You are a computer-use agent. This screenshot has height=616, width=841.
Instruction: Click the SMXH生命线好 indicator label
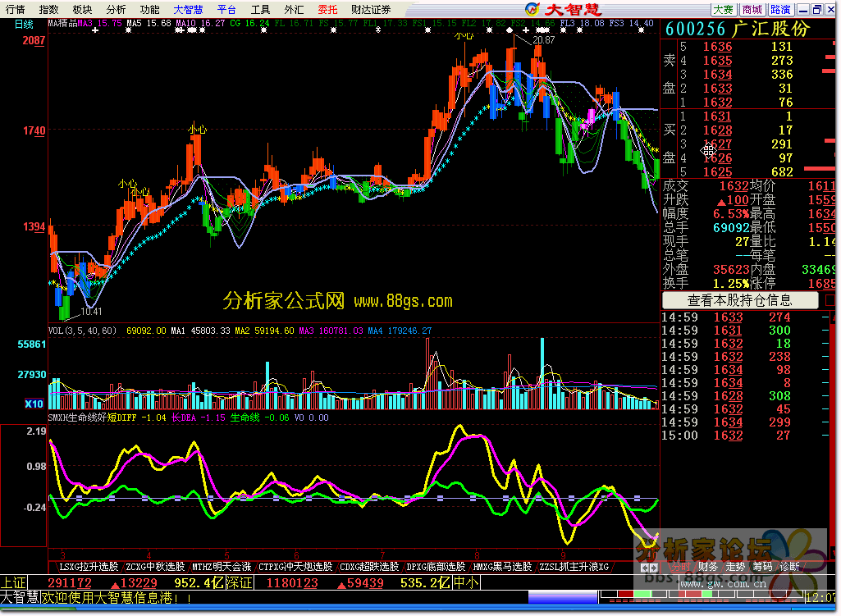point(77,418)
